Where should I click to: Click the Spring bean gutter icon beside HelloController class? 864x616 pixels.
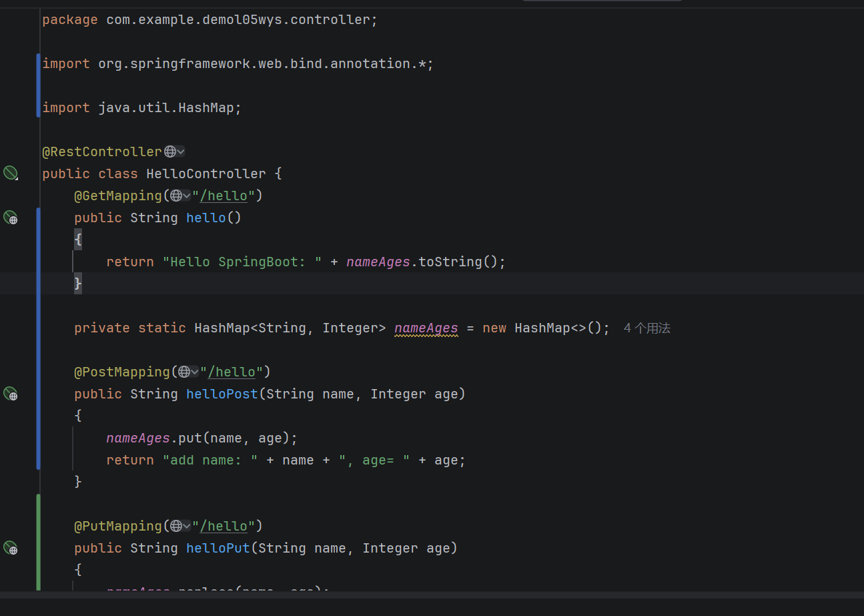(10, 174)
